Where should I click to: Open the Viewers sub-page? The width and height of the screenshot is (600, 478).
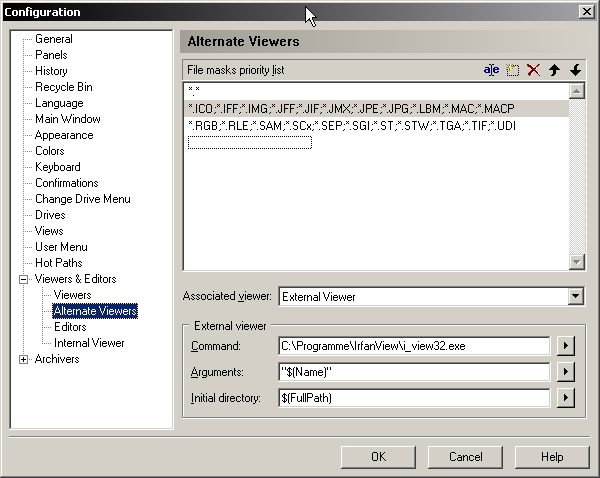click(72, 295)
